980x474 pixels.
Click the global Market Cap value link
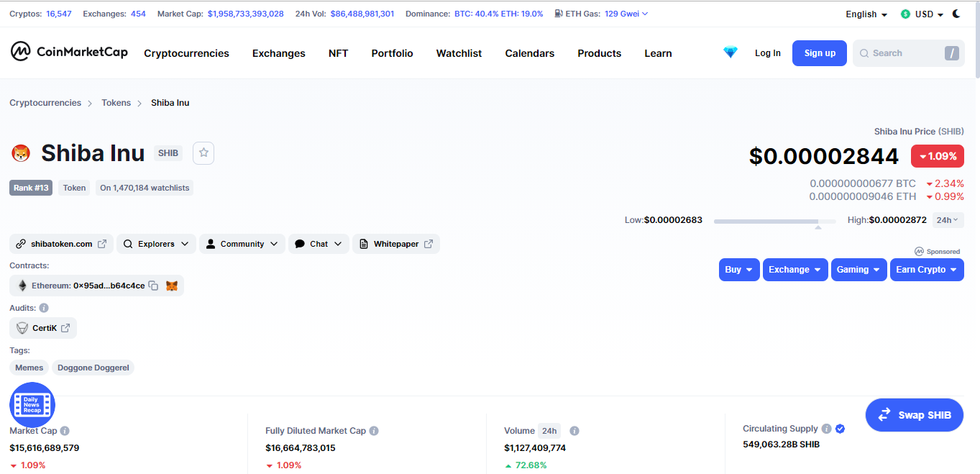tap(245, 14)
